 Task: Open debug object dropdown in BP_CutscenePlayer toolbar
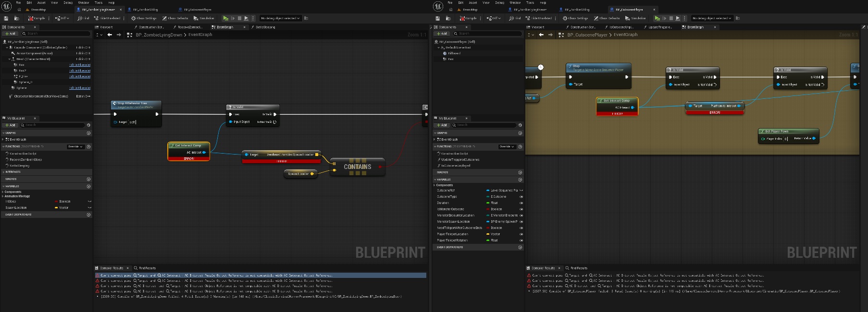pyautogui.click(x=712, y=18)
